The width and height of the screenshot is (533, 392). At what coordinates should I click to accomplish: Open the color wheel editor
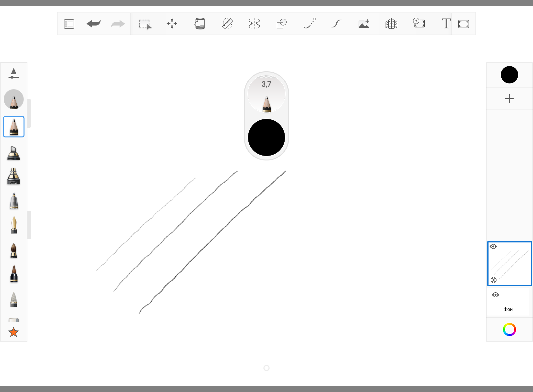[509, 330]
